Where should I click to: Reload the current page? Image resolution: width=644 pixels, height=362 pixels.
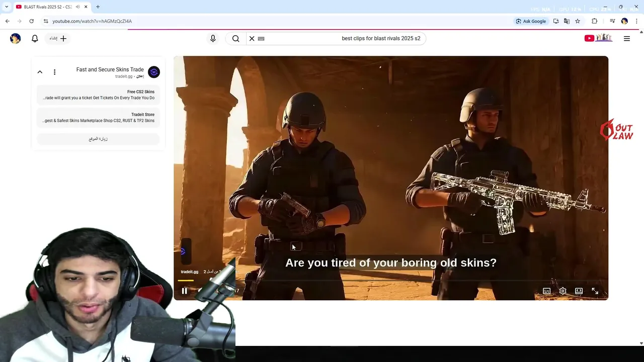pyautogui.click(x=31, y=21)
